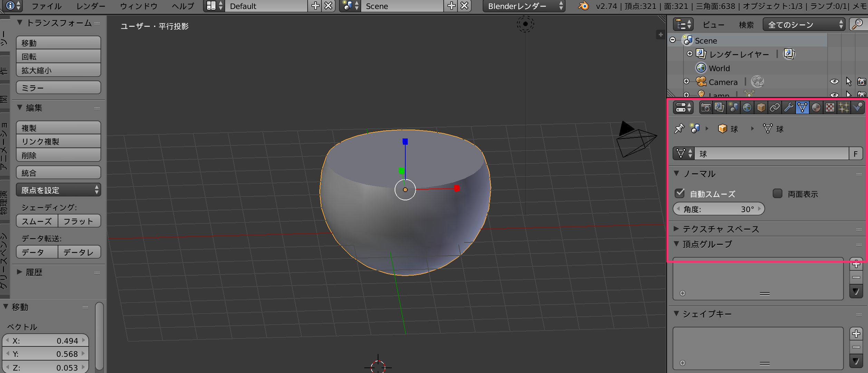Open the Modifiers tab (wrench icon)
This screenshot has width=868, height=373.
(789, 108)
